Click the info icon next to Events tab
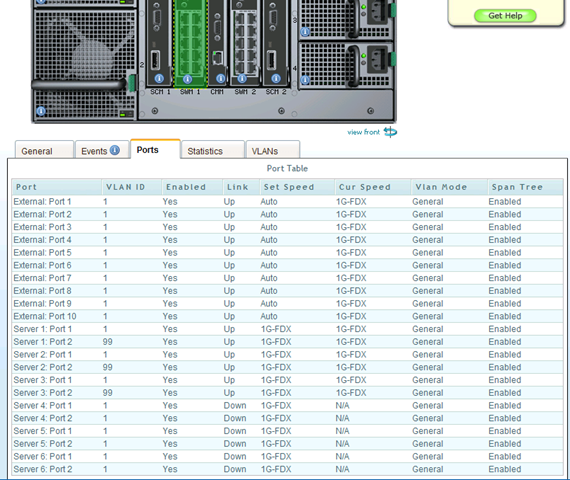This screenshot has height=480, width=570. tap(115, 150)
